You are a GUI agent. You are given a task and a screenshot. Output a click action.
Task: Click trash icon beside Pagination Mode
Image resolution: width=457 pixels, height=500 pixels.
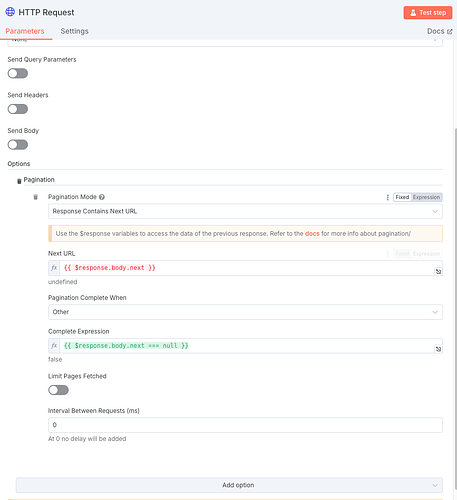point(36,197)
